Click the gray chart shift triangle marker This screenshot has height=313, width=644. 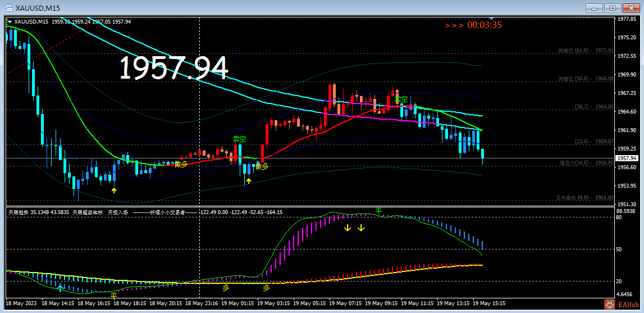492,19
